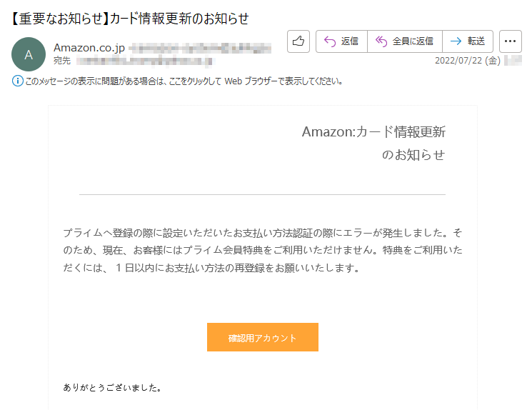The image size is (532, 410).
Task: Click the info bar to view in Web browser
Action: pos(184,81)
